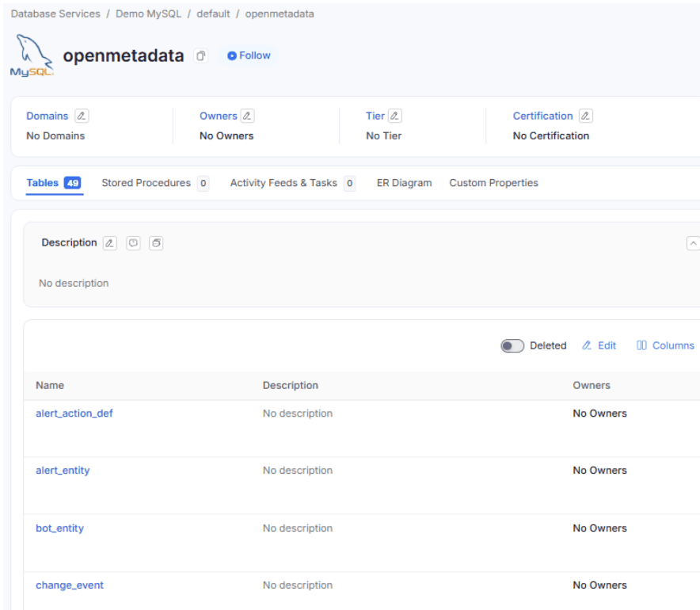Open the ER Diagram tab
The height and width of the screenshot is (610, 700).
[x=404, y=183]
